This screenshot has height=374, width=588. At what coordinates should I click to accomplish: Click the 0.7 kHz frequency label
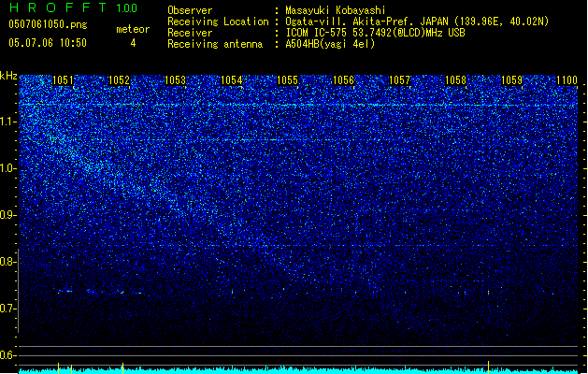coord(8,309)
